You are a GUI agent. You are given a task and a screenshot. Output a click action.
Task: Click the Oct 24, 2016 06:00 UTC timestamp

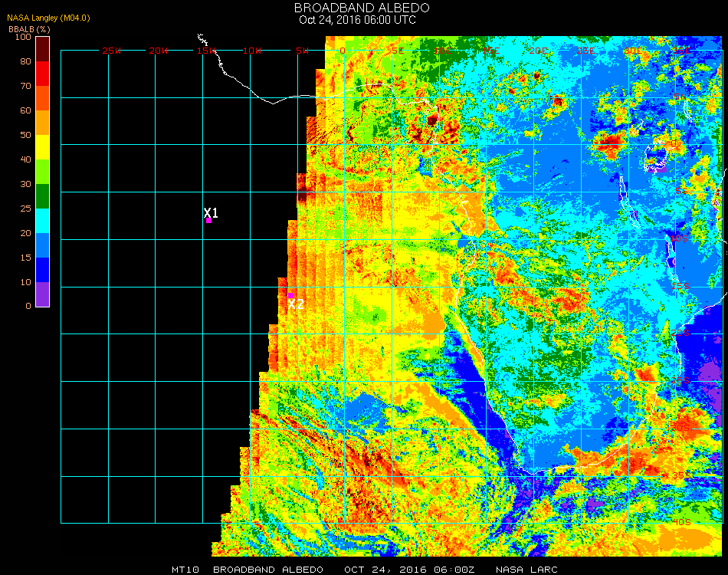click(357, 20)
